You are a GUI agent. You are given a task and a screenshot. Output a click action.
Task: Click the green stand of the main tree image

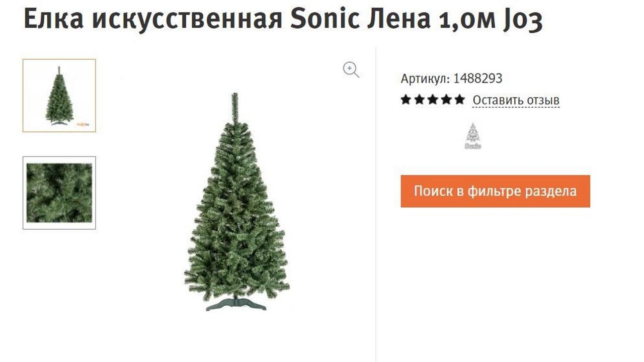[236, 303]
